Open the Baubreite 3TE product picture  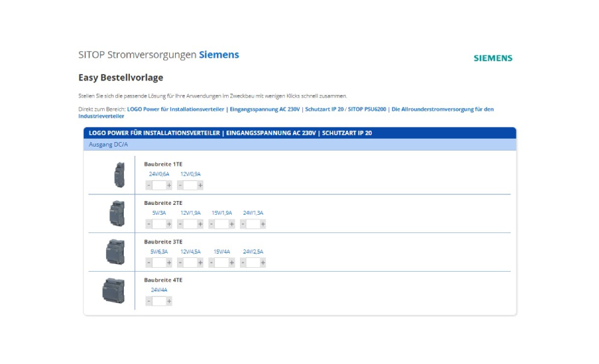(115, 252)
